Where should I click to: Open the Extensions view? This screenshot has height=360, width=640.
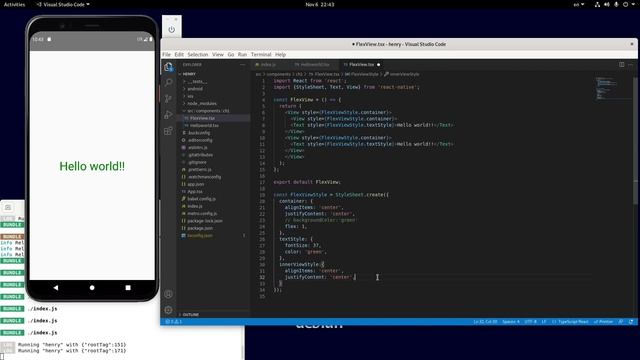point(168,131)
